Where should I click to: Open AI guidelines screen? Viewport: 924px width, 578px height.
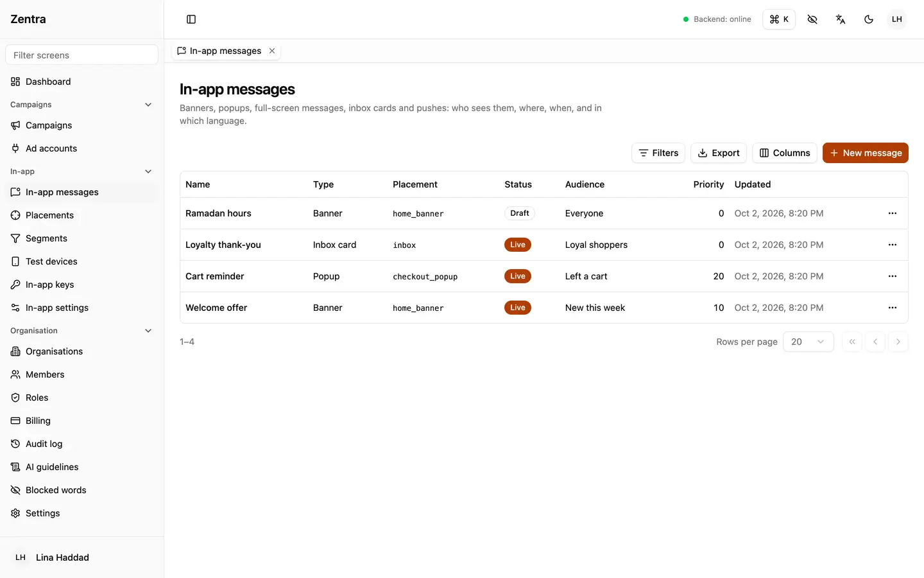[x=82, y=467]
